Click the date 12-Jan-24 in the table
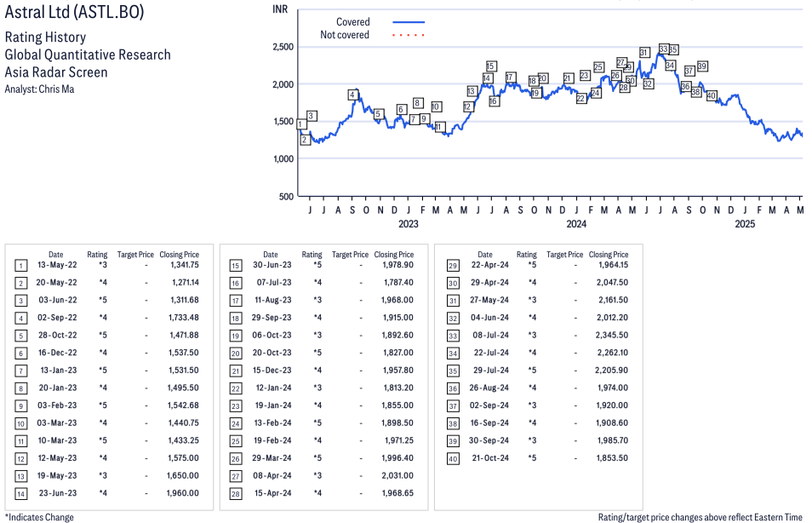This screenshot has height=523, width=812. [x=273, y=388]
